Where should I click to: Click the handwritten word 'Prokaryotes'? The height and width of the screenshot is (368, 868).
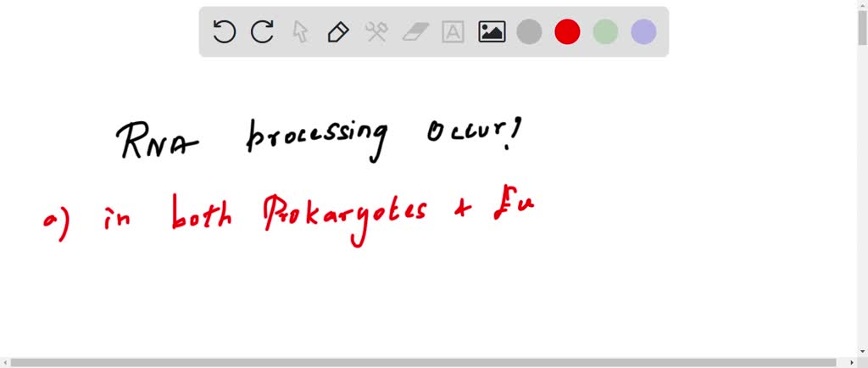point(346,220)
